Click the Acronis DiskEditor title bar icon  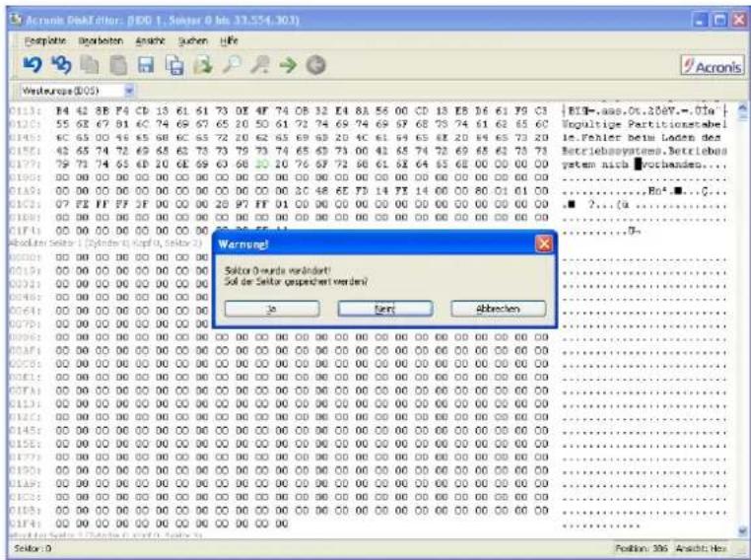(16, 20)
